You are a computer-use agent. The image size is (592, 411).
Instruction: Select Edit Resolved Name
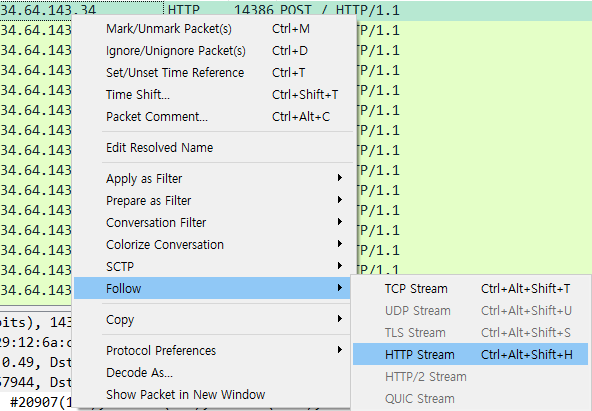(213, 147)
